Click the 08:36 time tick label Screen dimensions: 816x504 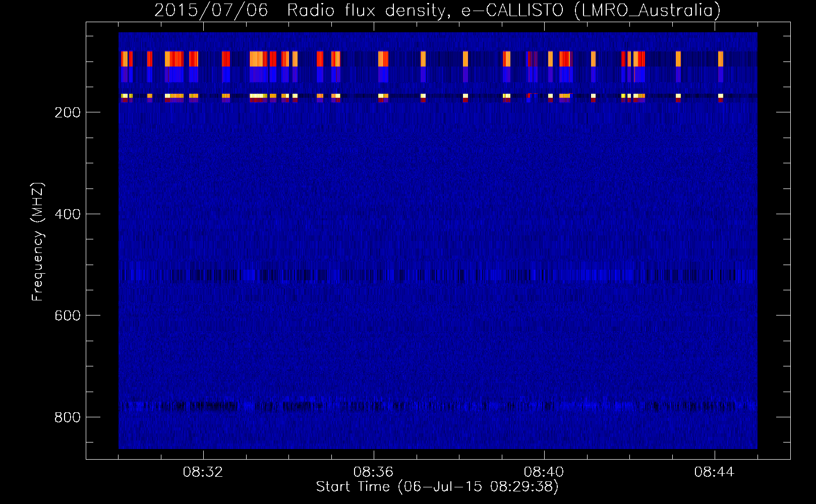pyautogui.click(x=373, y=472)
